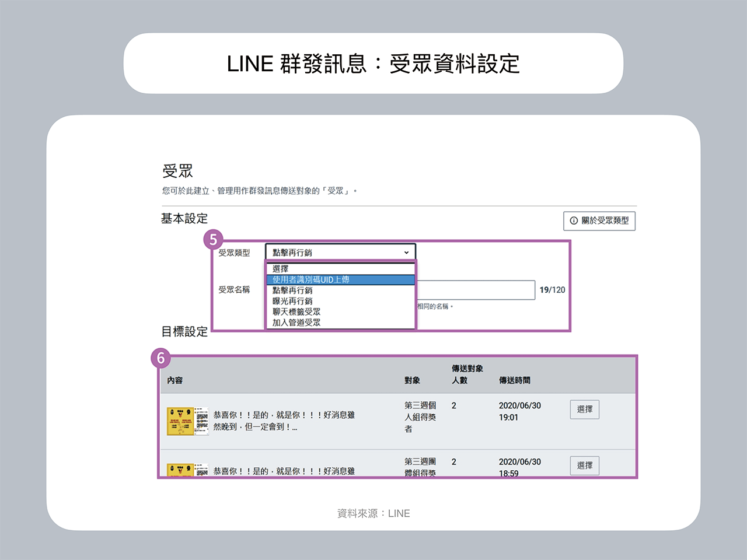Click the 受眾名稱 field label
This screenshot has width=747, height=560.
pyautogui.click(x=234, y=289)
